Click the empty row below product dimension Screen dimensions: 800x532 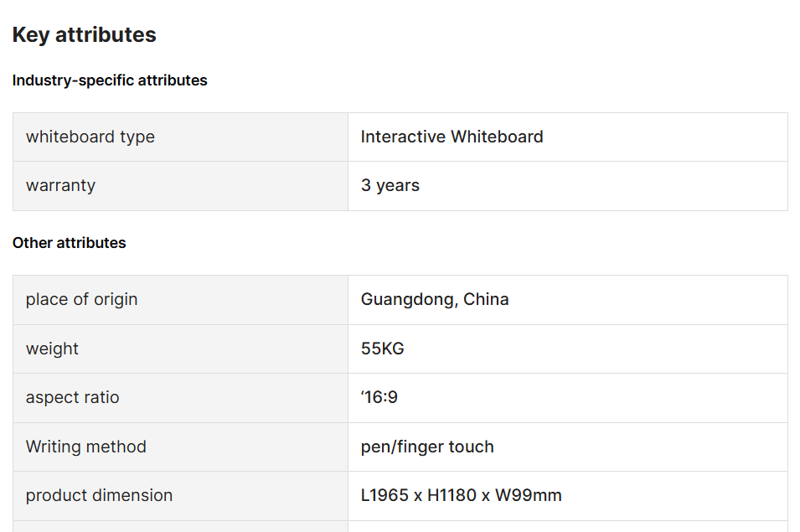tap(400, 526)
